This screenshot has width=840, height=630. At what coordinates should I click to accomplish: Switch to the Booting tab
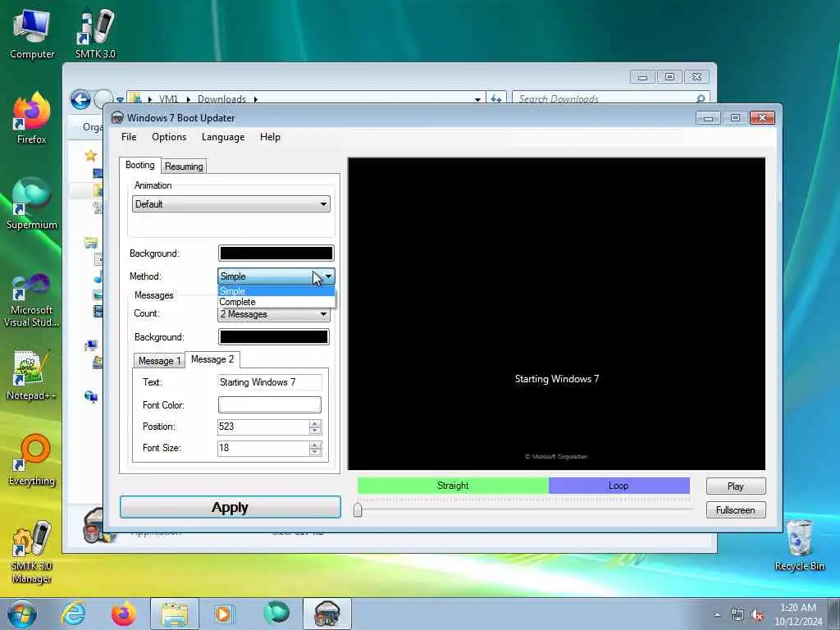pos(139,165)
